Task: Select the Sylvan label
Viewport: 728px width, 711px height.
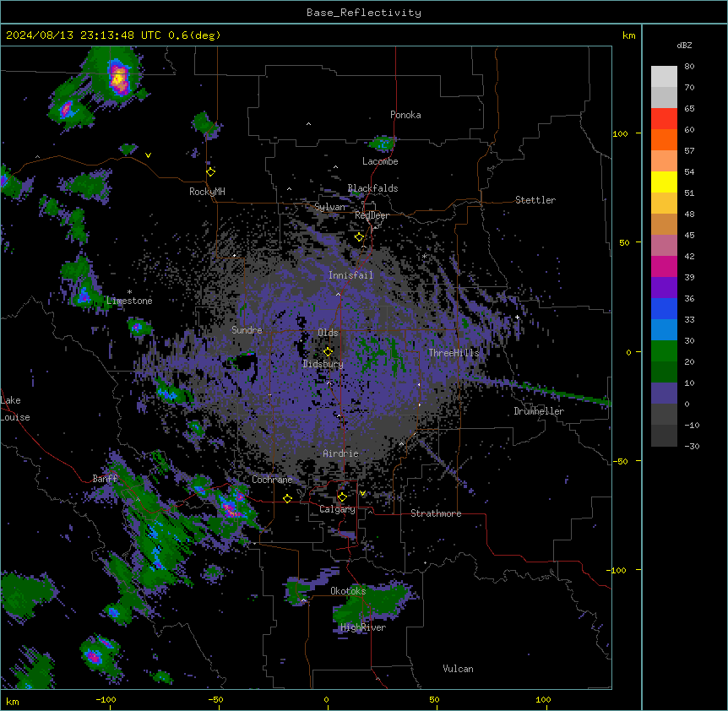Action: click(x=329, y=207)
